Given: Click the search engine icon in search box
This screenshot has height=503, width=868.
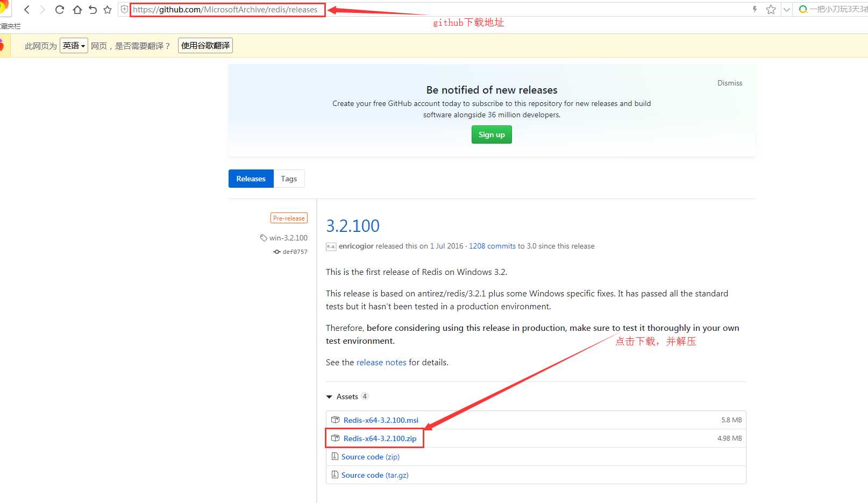Looking at the screenshot, I should (x=803, y=9).
